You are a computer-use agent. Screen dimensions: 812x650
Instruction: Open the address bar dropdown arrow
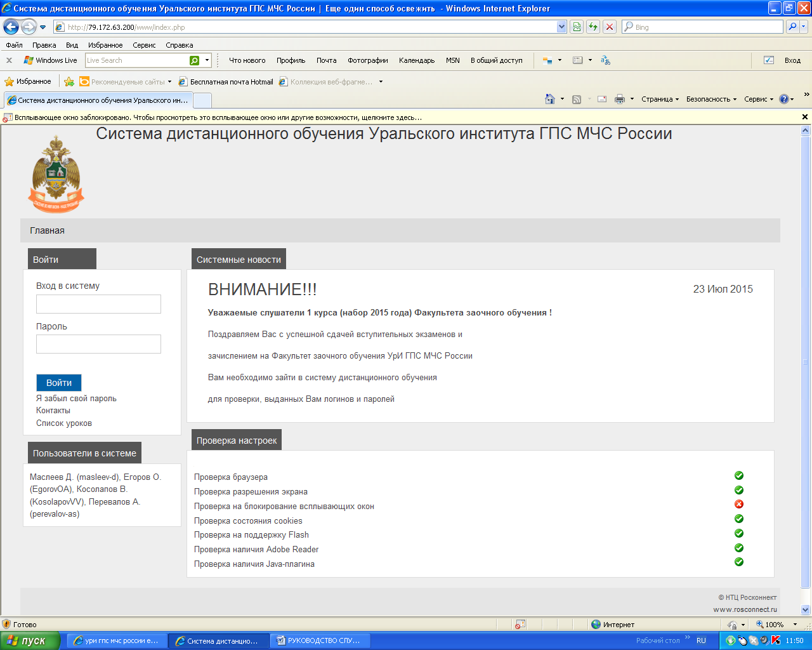(561, 27)
